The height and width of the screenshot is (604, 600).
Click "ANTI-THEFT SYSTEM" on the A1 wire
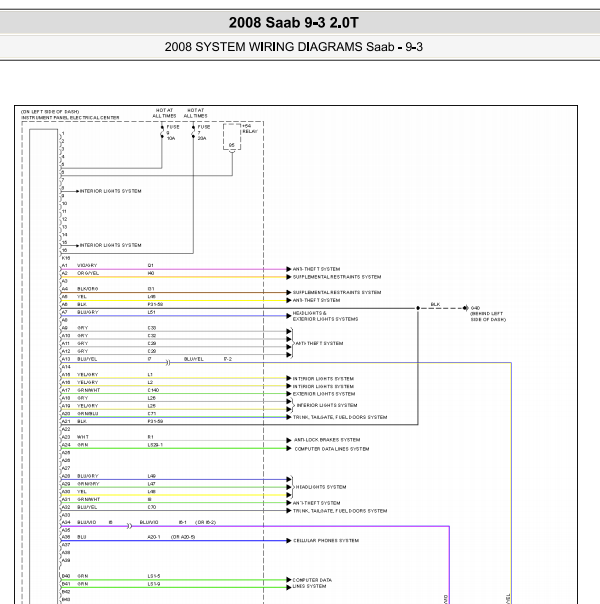tap(316, 269)
